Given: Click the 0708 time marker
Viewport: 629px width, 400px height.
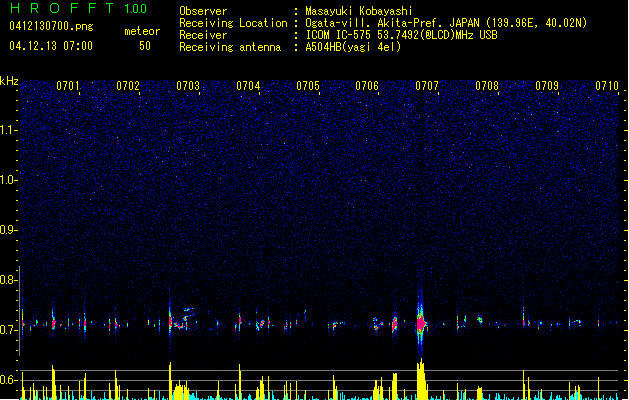Looking at the screenshot, I should pyautogui.click(x=487, y=86).
